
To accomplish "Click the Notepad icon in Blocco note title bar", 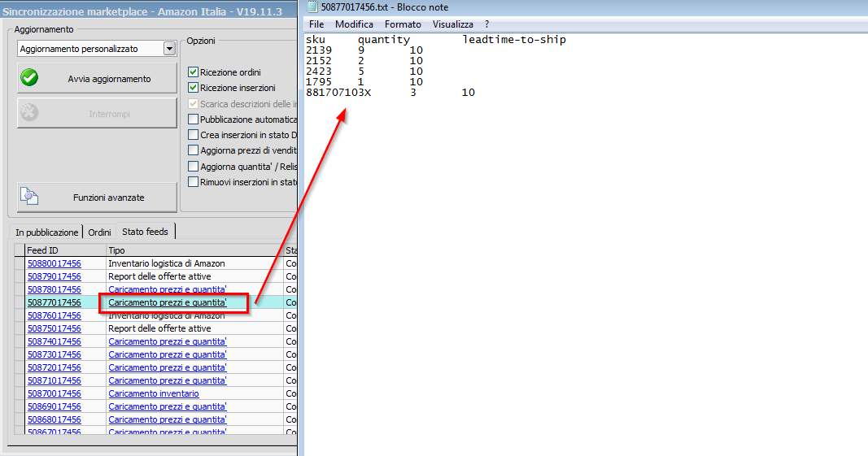I will pos(312,7).
